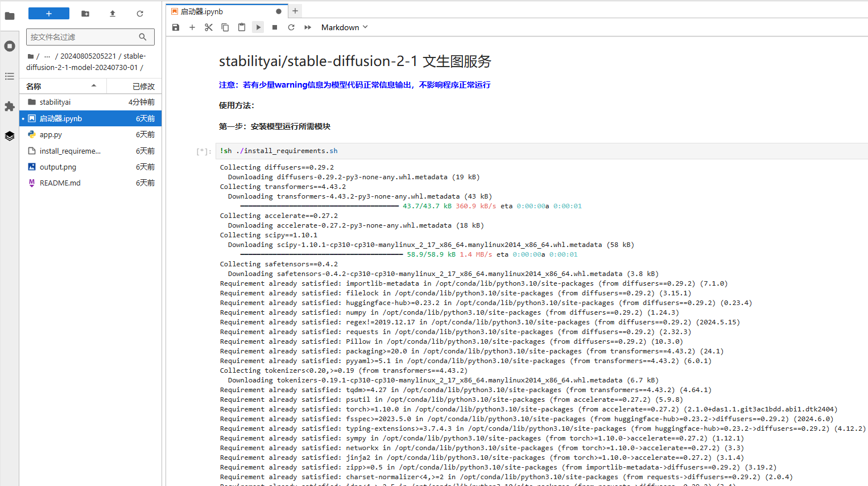Image resolution: width=868 pixels, height=486 pixels.
Task: Switch to the 启动器.ipynb notebook tab
Action: 226,11
